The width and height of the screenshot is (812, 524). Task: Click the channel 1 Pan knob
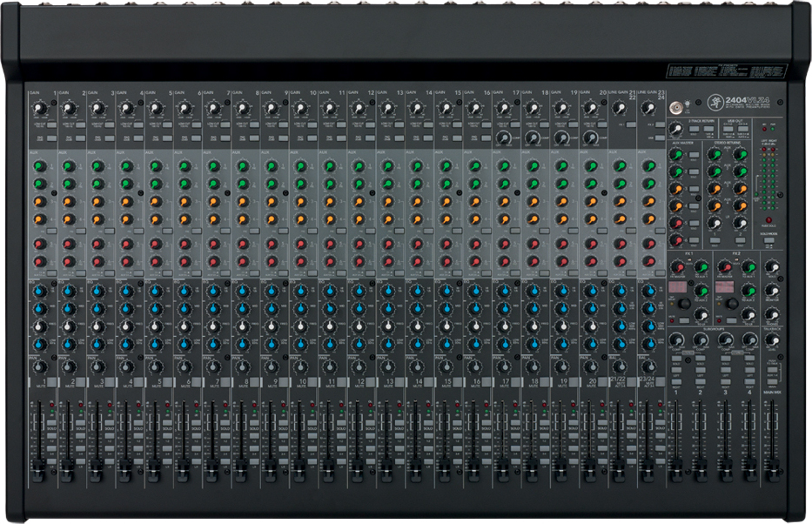40,367
